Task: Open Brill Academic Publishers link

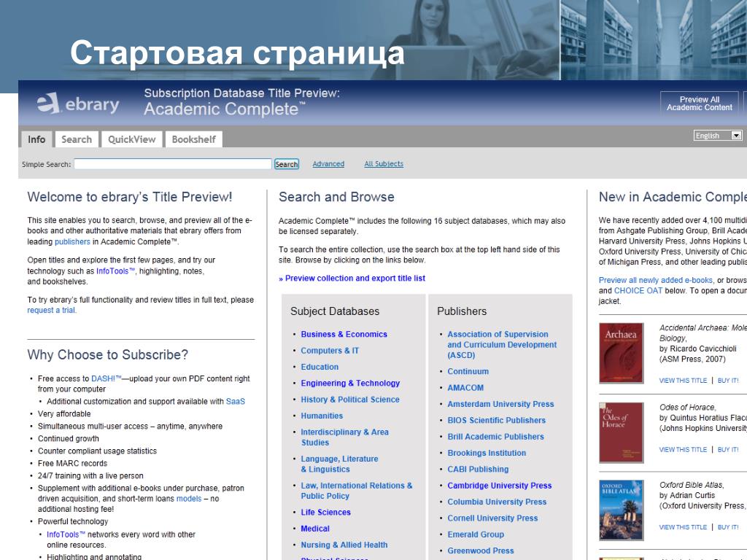Action: pyautogui.click(x=495, y=437)
